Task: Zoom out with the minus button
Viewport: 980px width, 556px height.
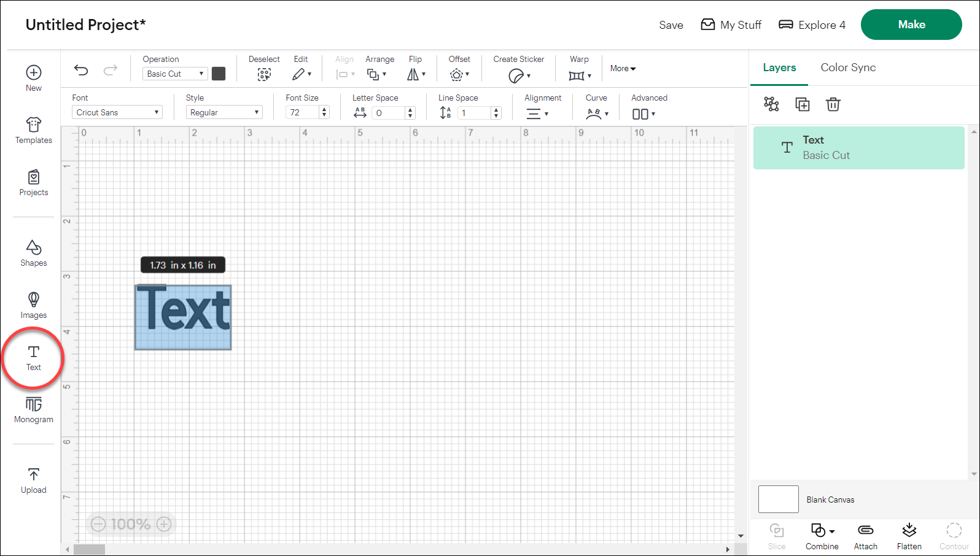Action: point(98,524)
